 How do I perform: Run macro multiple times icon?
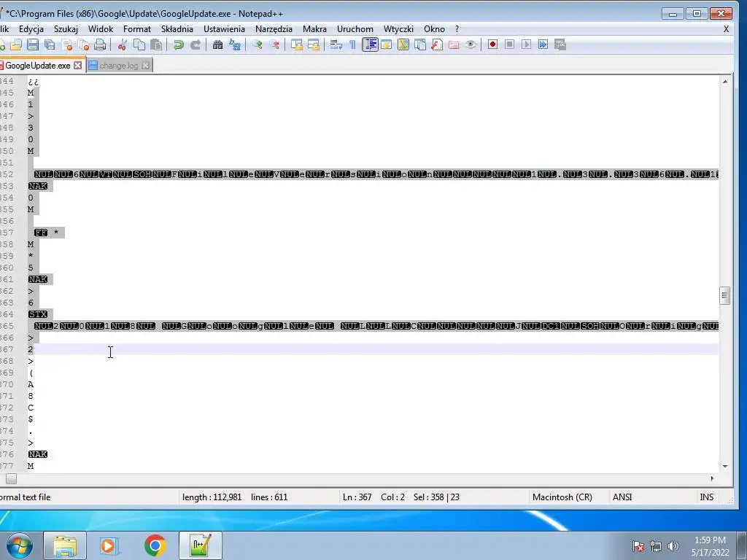tap(543, 44)
